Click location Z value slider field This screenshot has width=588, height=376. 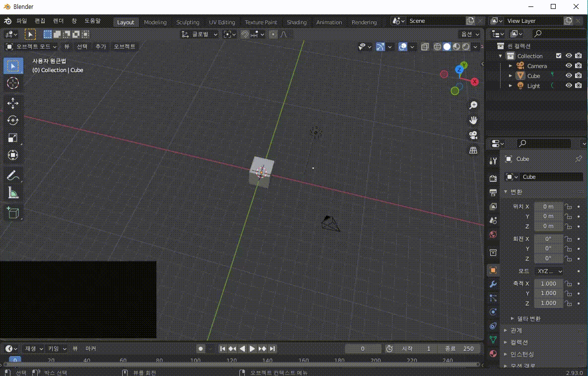click(x=549, y=226)
